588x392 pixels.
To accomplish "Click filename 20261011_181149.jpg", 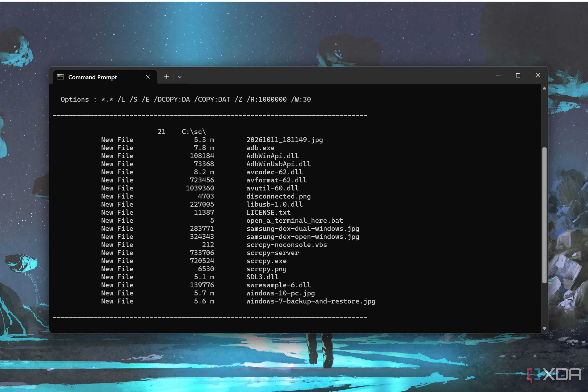I will point(285,140).
